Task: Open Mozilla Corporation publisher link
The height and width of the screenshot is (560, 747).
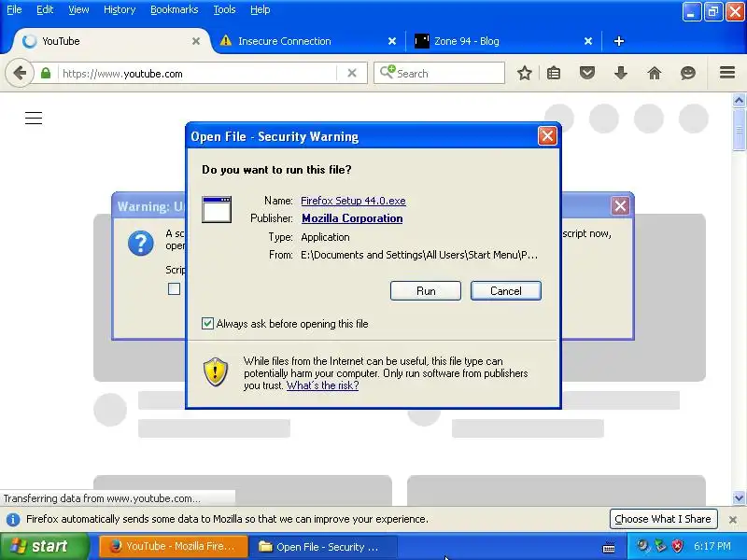Action: [x=352, y=218]
